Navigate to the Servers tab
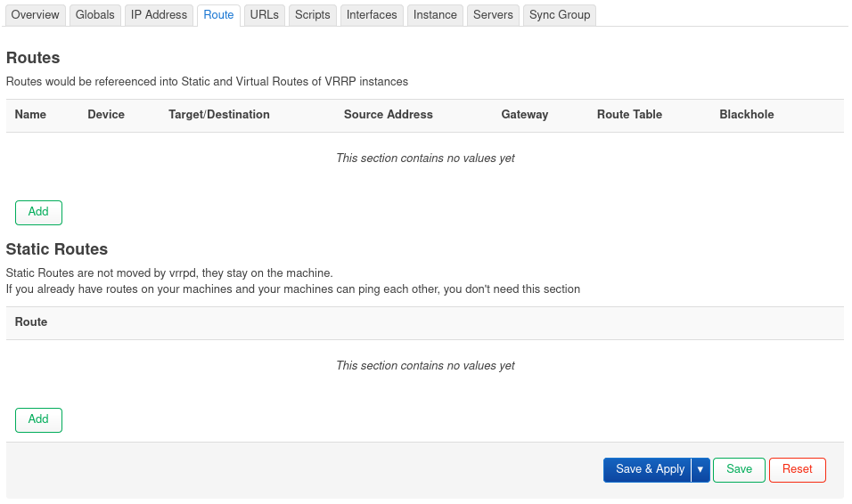The width and height of the screenshot is (852, 504). (x=493, y=15)
